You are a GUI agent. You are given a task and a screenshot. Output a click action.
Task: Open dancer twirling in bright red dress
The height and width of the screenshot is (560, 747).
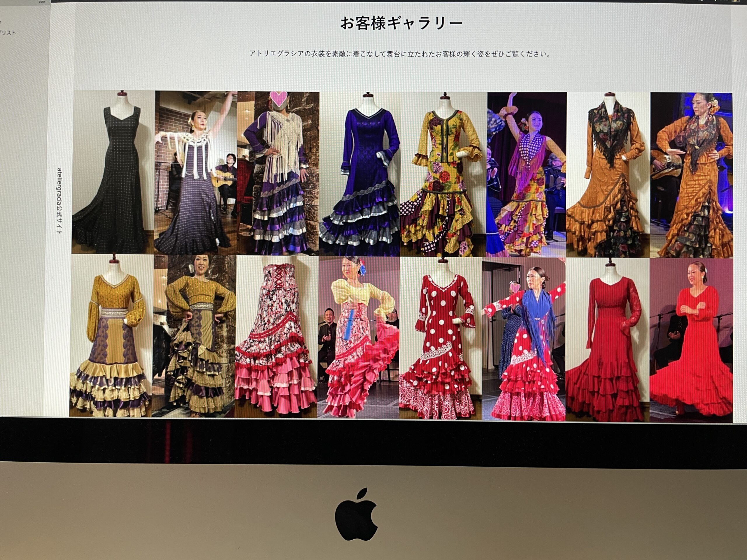point(691,341)
